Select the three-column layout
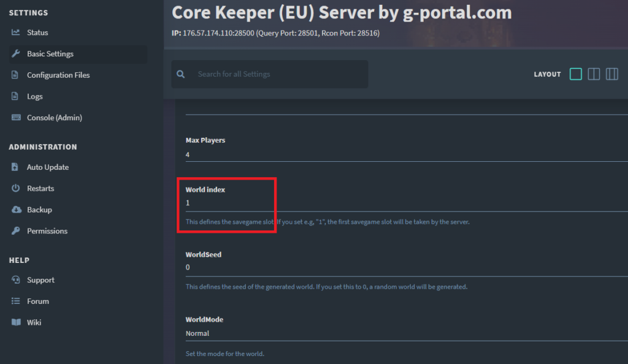The height and width of the screenshot is (364, 628). pos(611,74)
